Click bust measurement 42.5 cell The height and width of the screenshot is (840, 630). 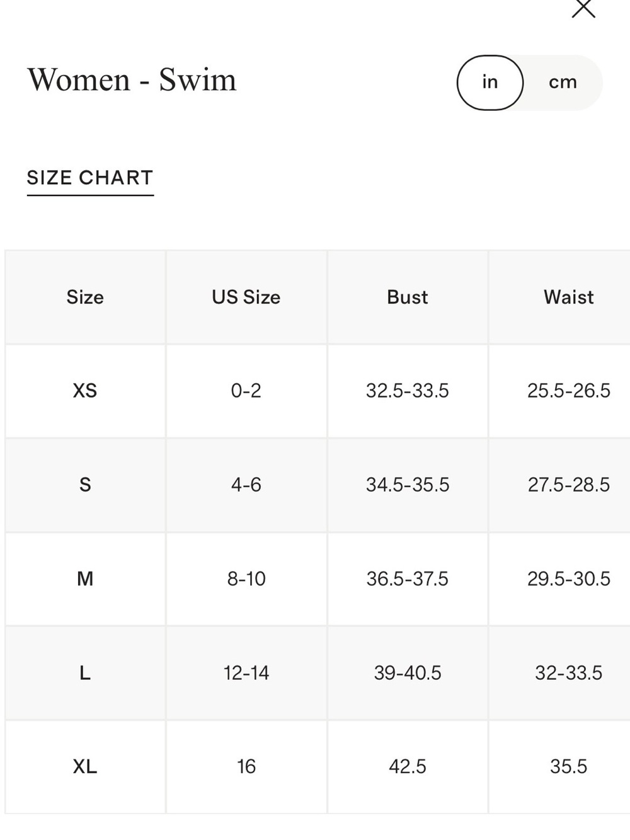coord(408,767)
